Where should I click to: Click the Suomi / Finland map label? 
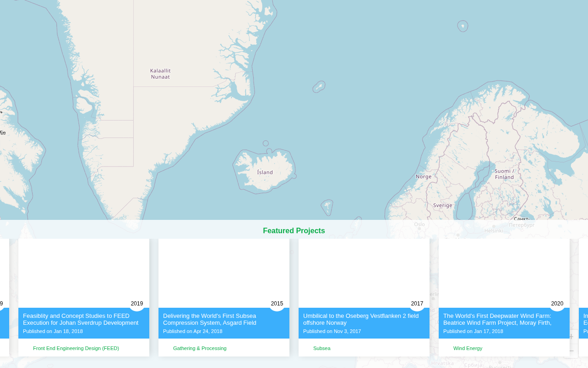504,174
